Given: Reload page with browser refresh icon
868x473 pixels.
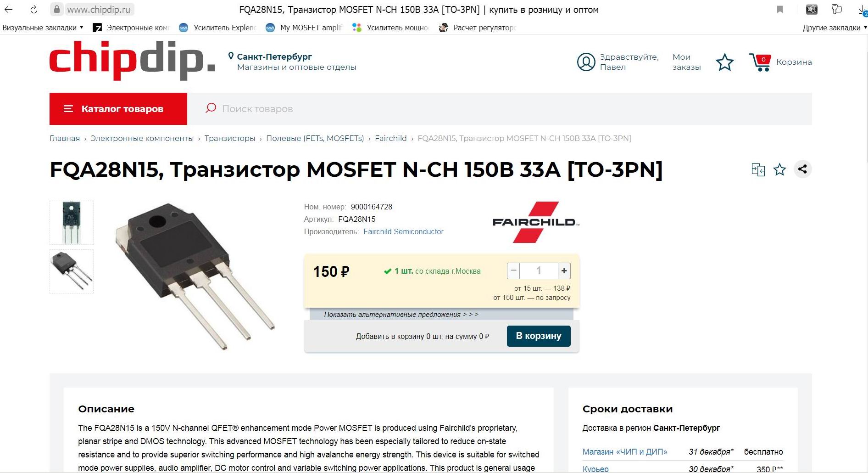Looking at the screenshot, I should pyautogui.click(x=33, y=9).
